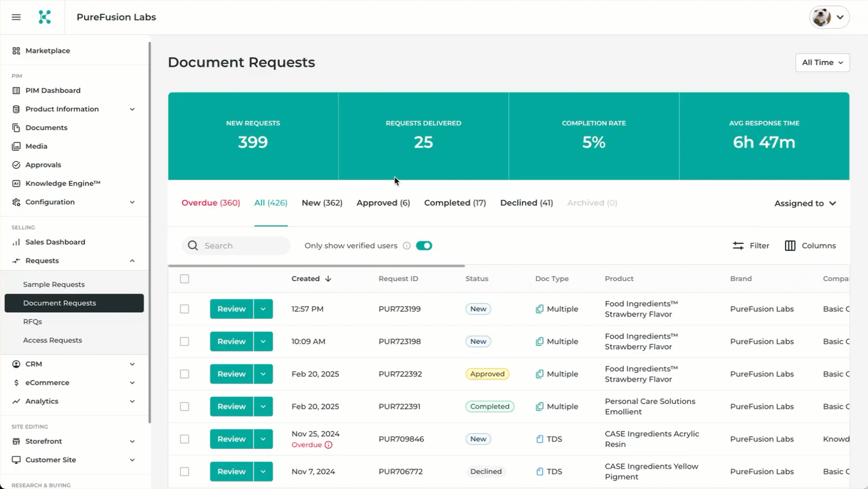868x489 pixels.
Task: Open Media section
Action: tap(36, 146)
